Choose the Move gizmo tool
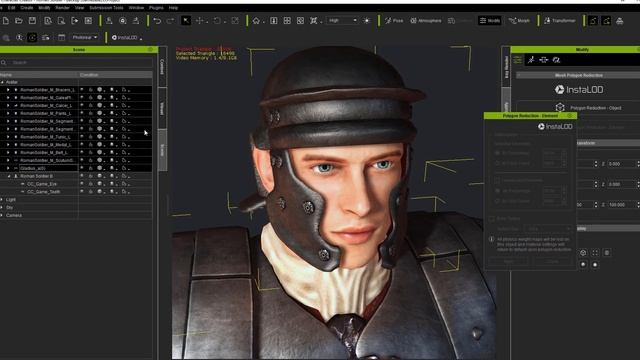Viewport: 640px width, 360px height. click(200, 20)
